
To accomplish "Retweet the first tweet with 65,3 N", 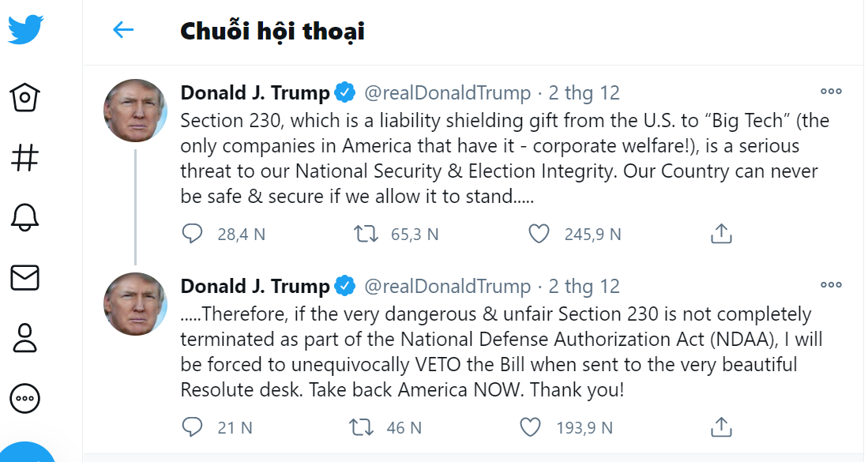I will pyautogui.click(x=366, y=234).
